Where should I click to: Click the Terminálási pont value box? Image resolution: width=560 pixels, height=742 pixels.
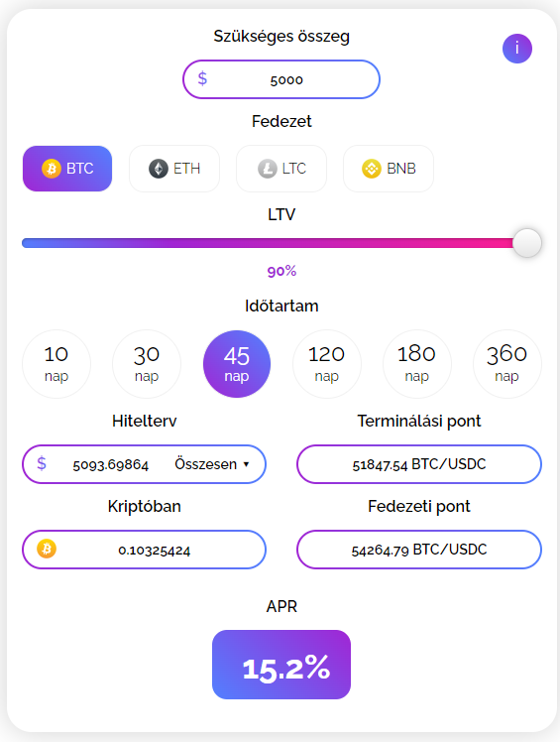(x=419, y=464)
